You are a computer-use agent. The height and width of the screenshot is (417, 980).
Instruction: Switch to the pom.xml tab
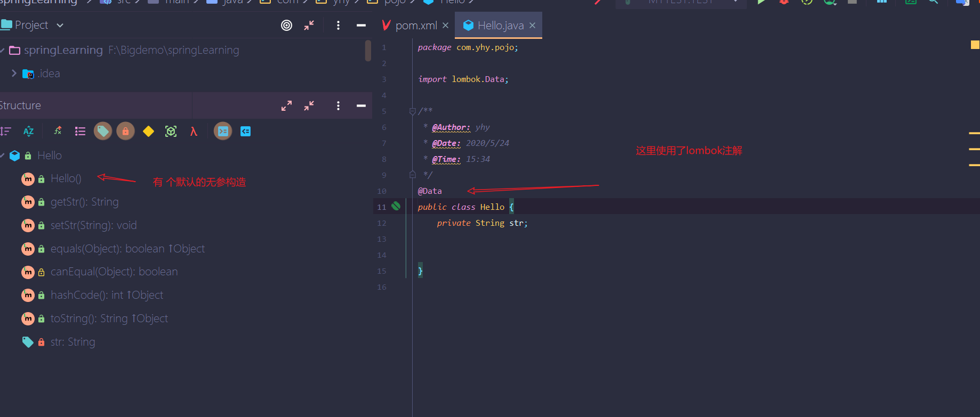pyautogui.click(x=416, y=26)
